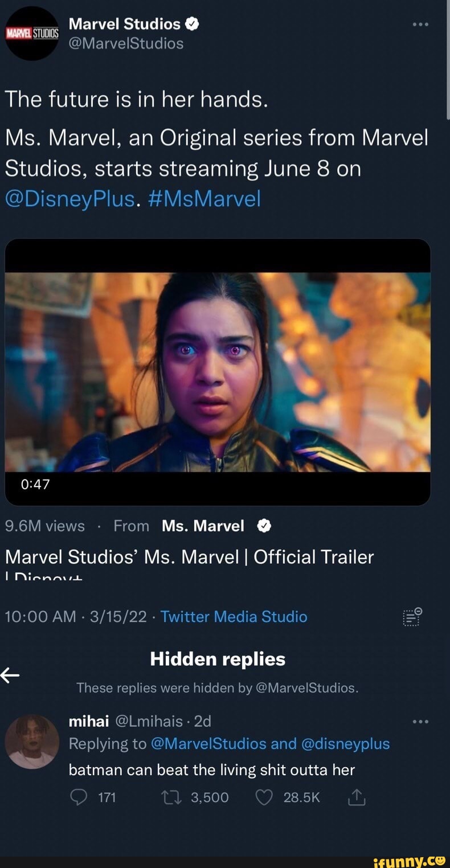Click the back arrow beside Hidden replies

(x=9, y=675)
